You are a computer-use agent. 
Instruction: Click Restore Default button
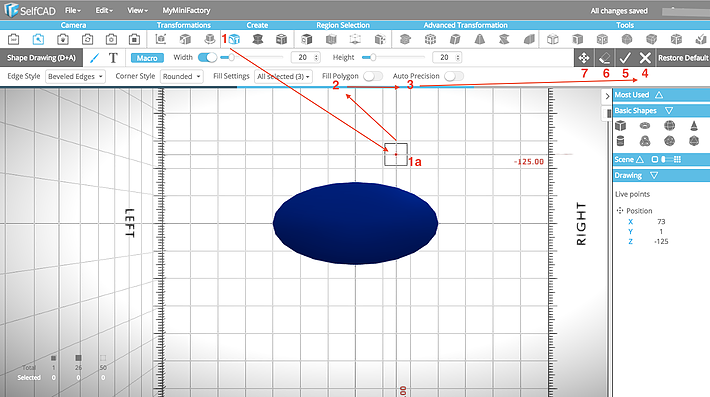pos(683,58)
